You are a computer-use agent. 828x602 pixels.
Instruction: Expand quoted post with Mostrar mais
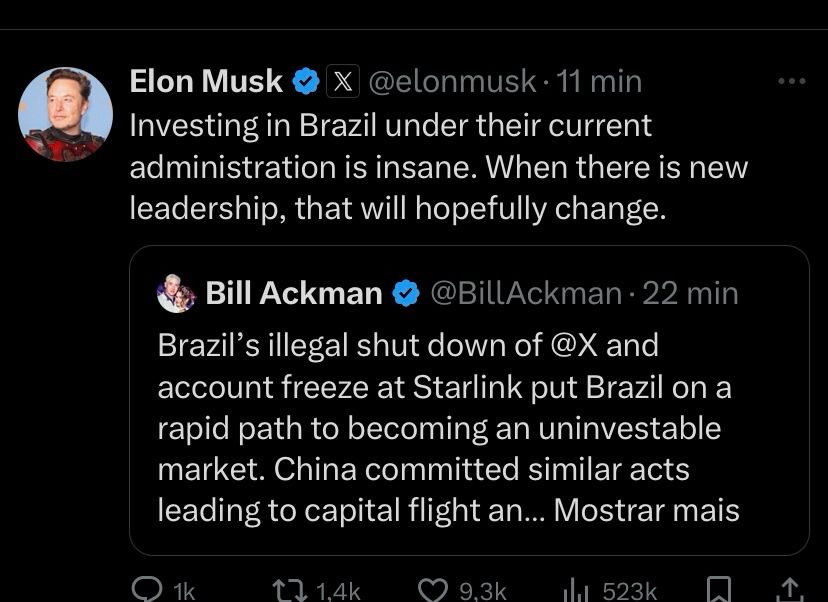coord(646,510)
